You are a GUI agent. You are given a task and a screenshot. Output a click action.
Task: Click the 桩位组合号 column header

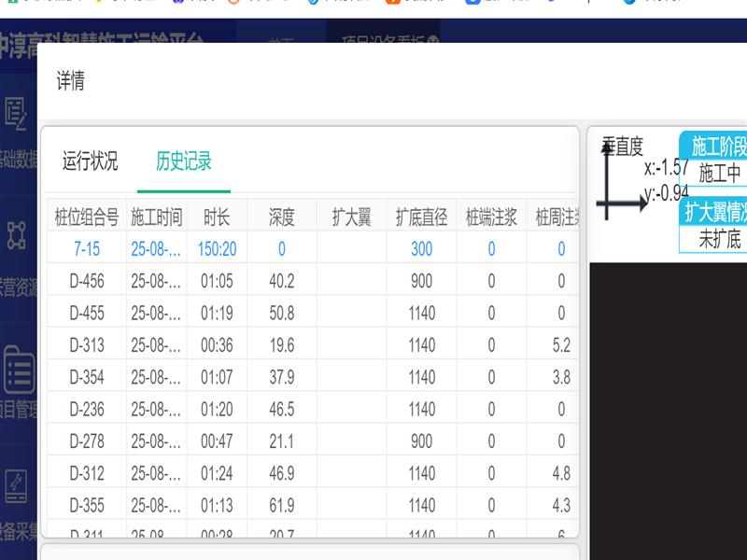click(87, 217)
